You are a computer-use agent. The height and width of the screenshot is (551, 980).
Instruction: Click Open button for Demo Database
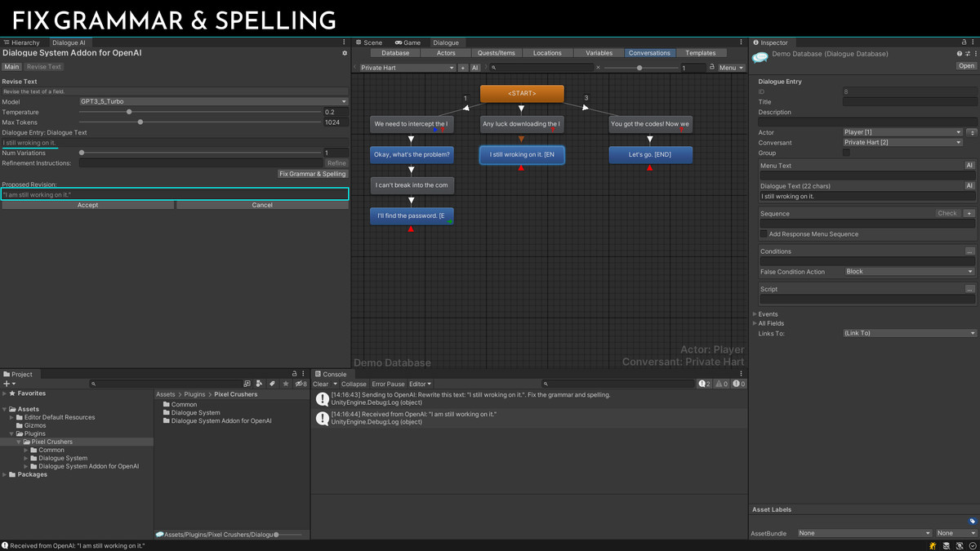click(x=966, y=66)
